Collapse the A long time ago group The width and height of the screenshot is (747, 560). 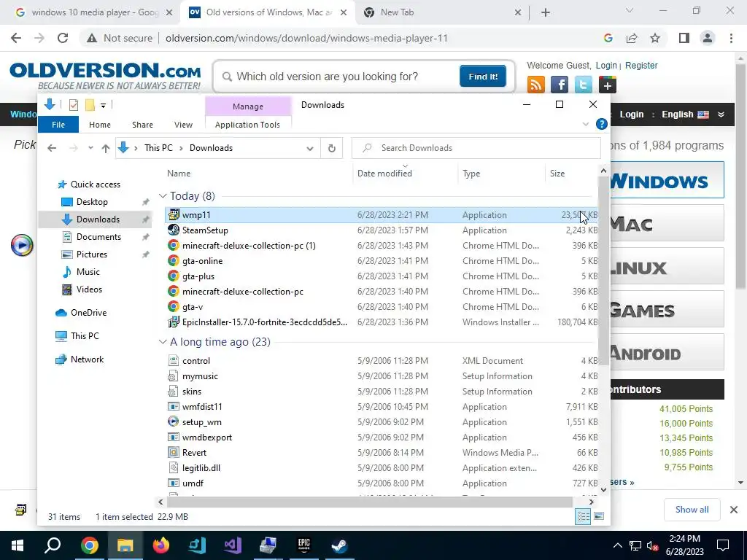point(163,342)
